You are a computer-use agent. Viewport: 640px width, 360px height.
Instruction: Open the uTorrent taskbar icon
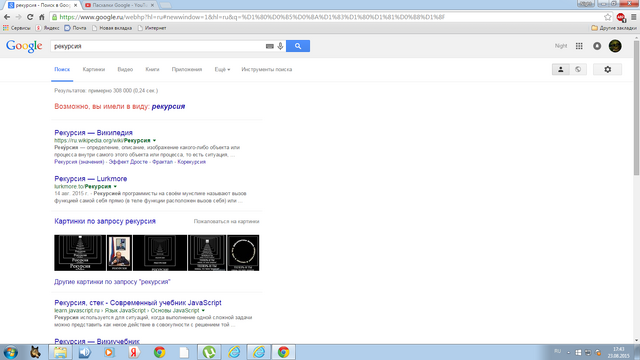click(x=209, y=352)
